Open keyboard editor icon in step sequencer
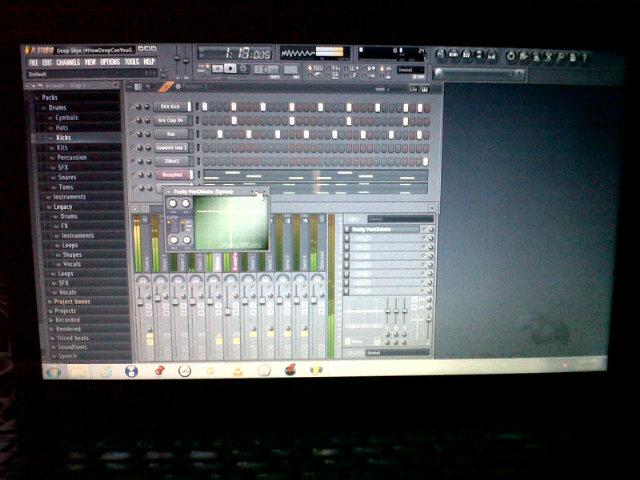640x480 pixels. 424,89
